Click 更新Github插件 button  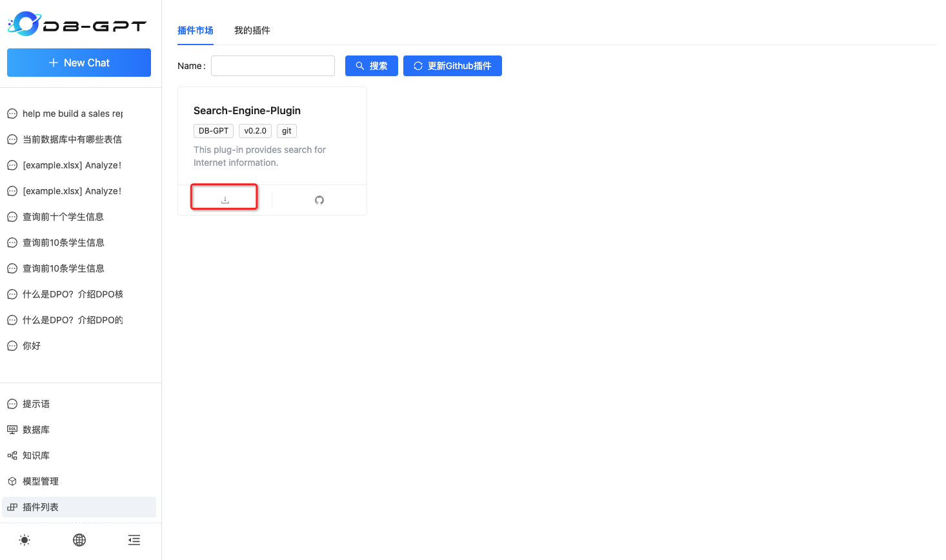pos(452,65)
